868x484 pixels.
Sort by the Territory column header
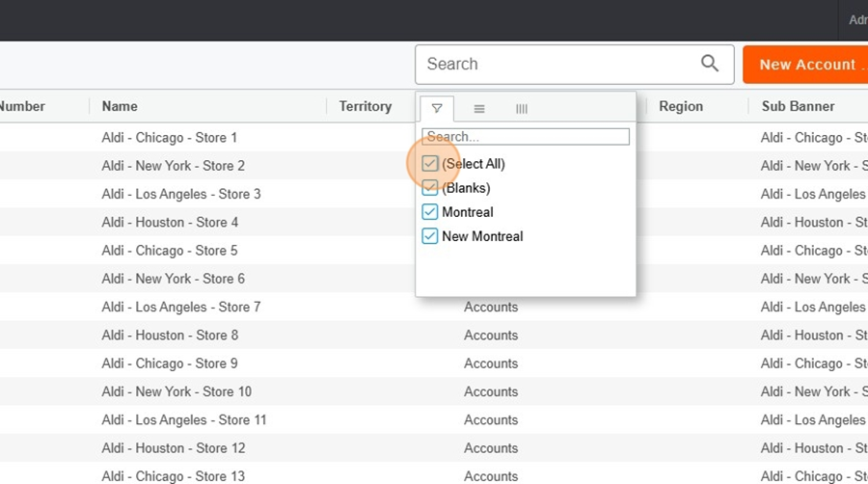366,106
